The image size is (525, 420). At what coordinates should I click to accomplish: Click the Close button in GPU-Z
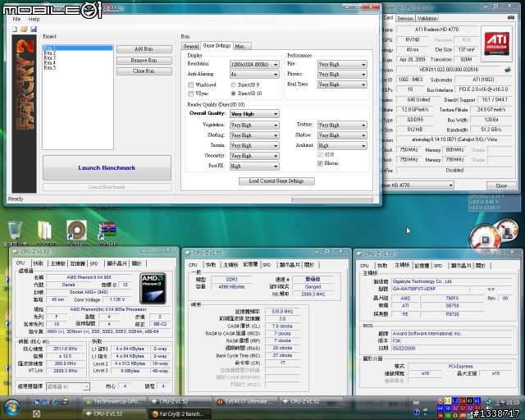tap(501, 185)
